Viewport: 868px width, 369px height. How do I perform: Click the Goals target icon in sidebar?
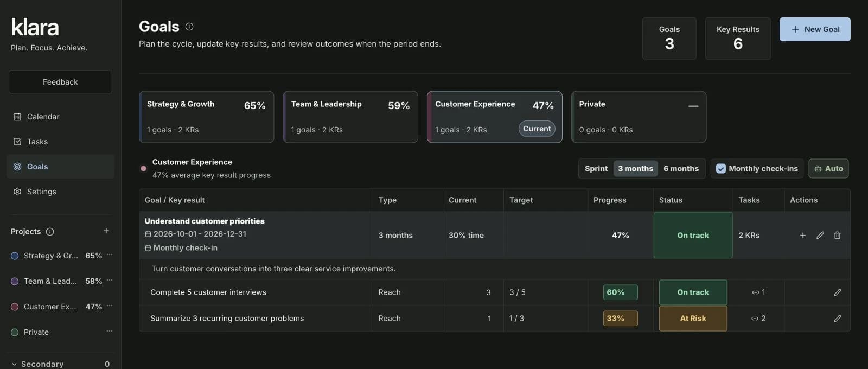click(x=17, y=167)
